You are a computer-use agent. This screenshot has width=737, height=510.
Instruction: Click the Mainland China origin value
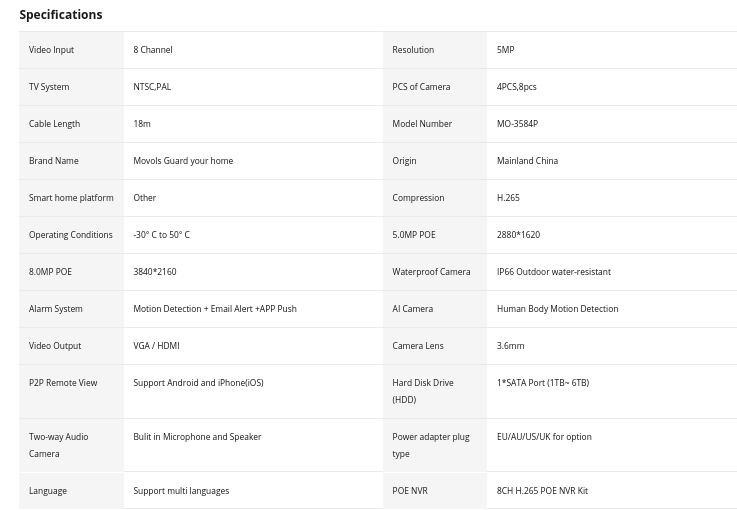(x=527, y=161)
